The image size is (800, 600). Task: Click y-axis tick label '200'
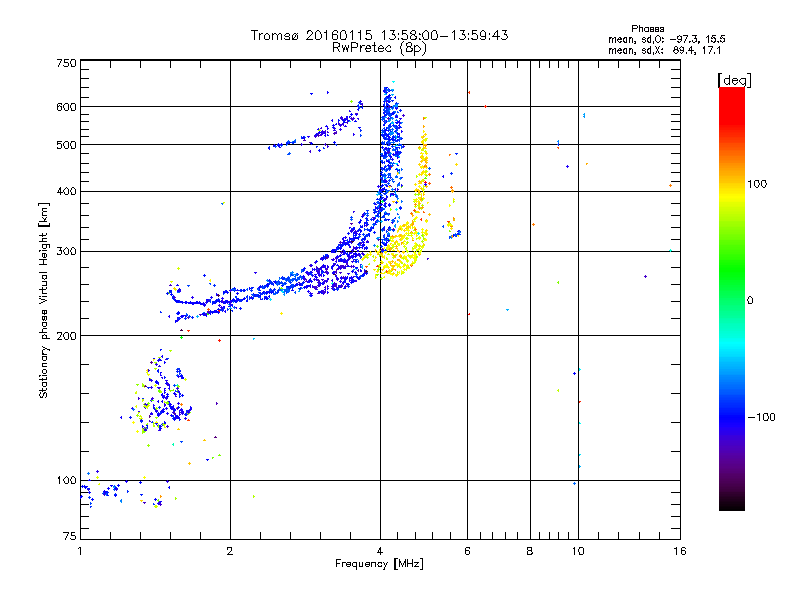pyautogui.click(x=66, y=336)
